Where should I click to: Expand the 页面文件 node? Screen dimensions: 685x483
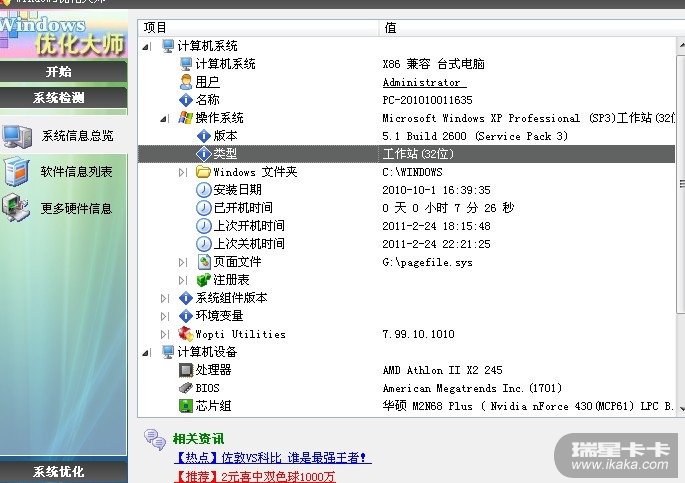(183, 262)
